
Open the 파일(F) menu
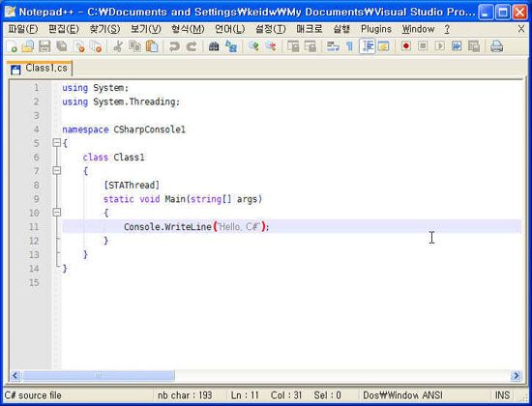[23, 29]
